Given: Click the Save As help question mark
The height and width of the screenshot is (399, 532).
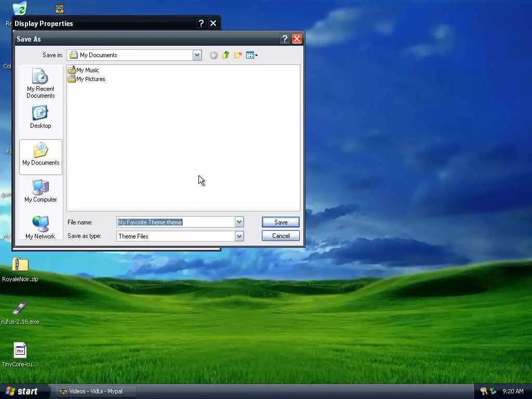Looking at the screenshot, I should tap(285, 38).
